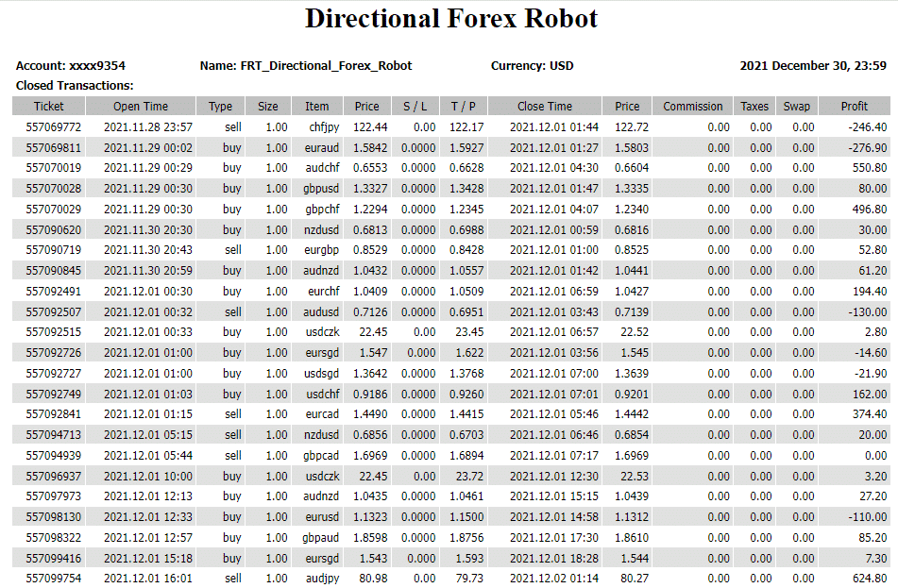The width and height of the screenshot is (898, 588).
Task: Click the gbpchf item cell
Action: (x=322, y=209)
